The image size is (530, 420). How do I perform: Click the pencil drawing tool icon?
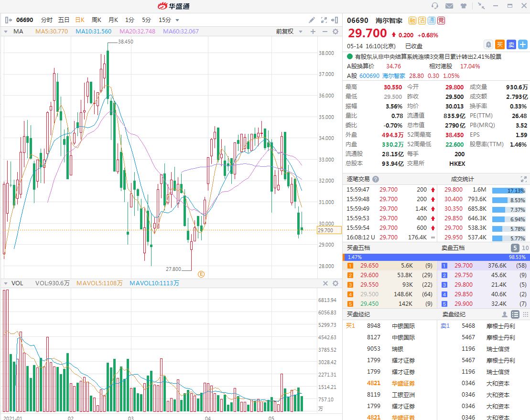(312, 20)
